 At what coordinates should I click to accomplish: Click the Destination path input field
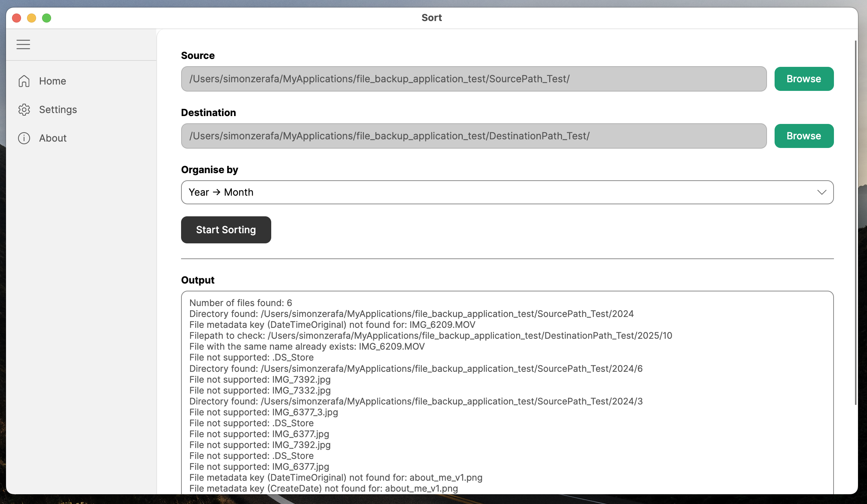click(x=474, y=136)
